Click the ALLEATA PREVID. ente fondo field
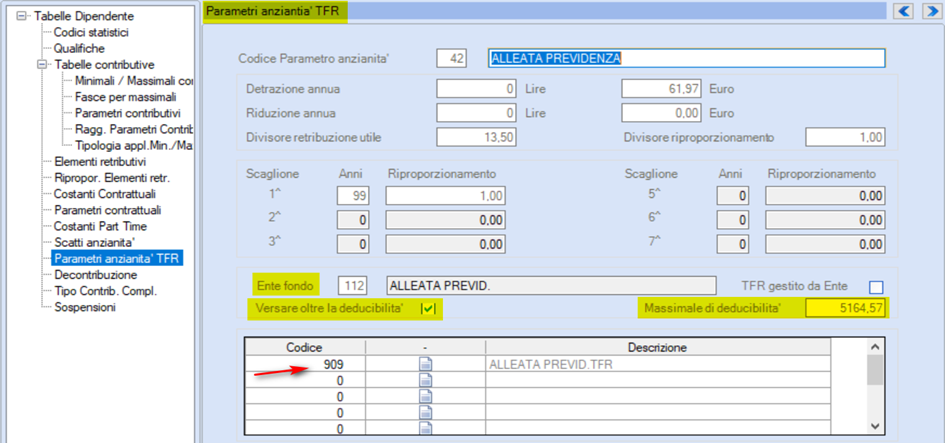 point(551,285)
